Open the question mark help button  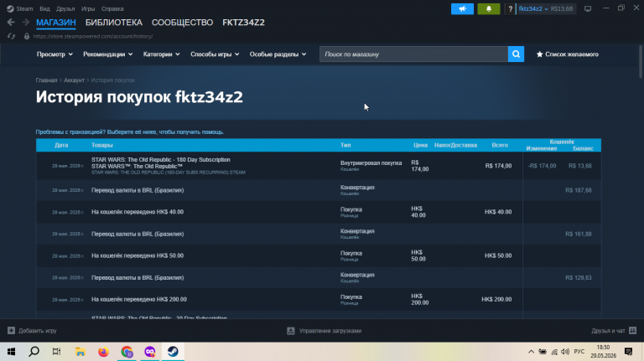510,8
